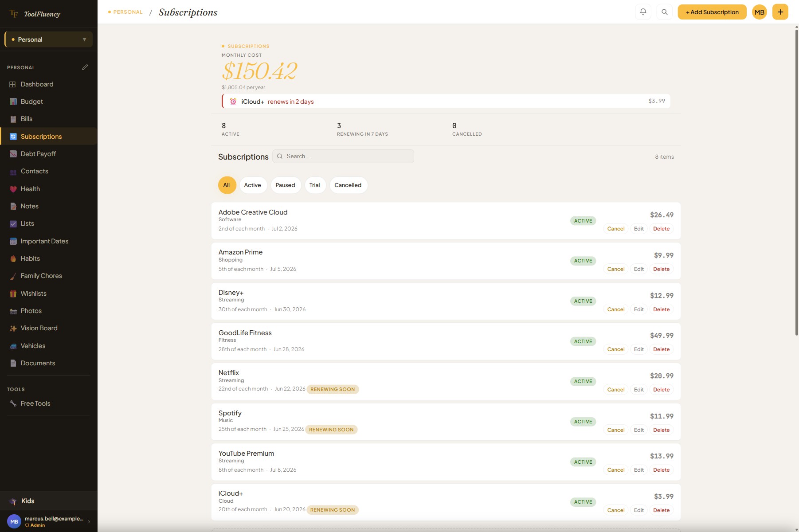799x532 pixels.
Task: Click the Renewing in 7 days stat
Action: [x=362, y=129]
